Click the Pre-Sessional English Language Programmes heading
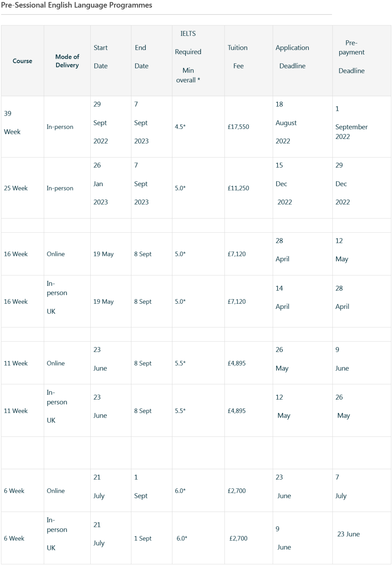The height and width of the screenshot is (565, 392). 77,5
